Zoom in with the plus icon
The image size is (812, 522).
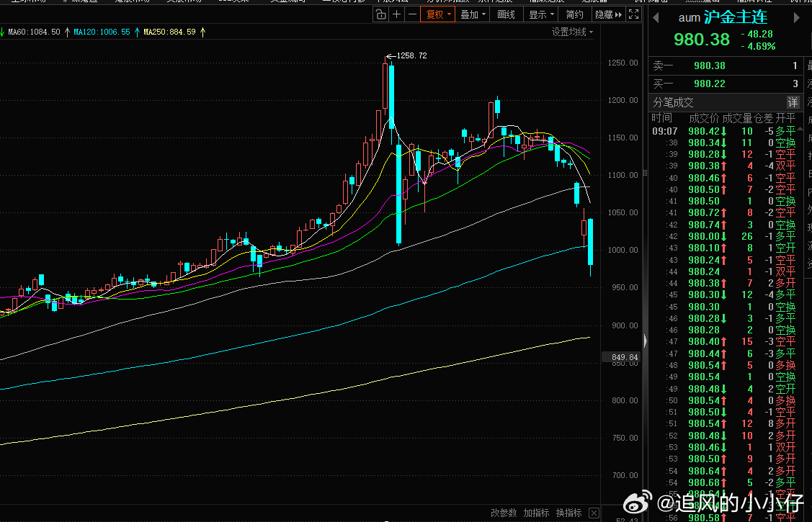(397, 14)
